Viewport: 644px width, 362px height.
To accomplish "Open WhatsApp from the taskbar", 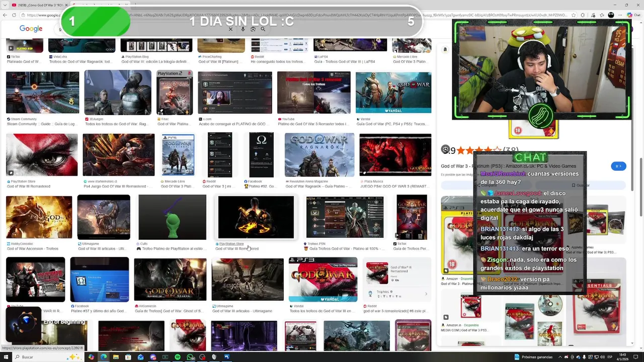I will coord(190,357).
